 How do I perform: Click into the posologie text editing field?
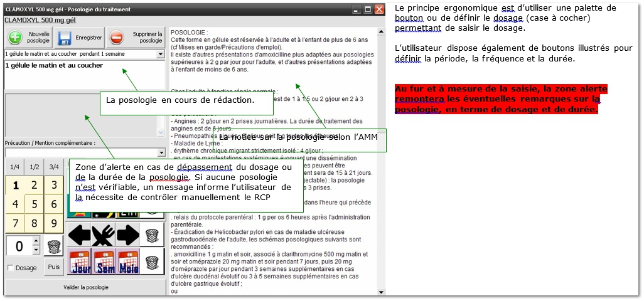[84, 75]
